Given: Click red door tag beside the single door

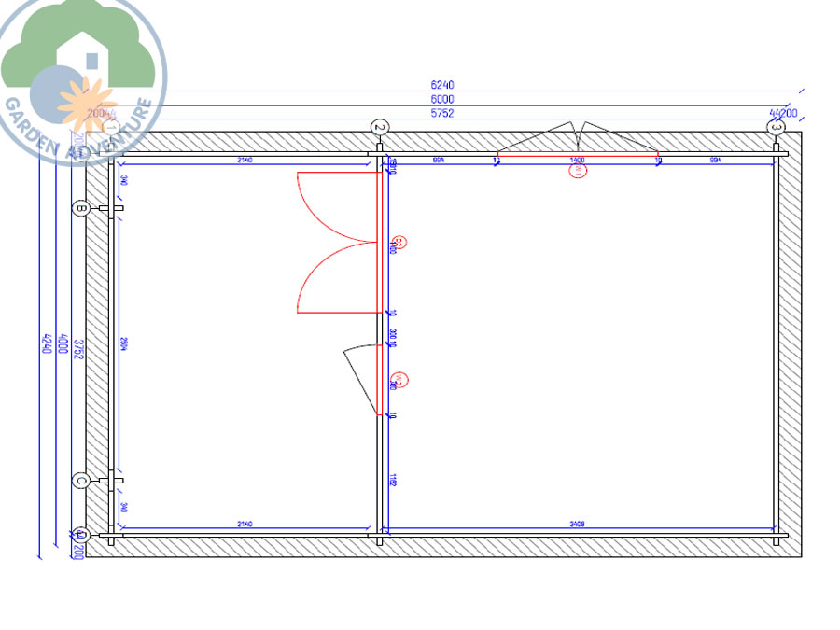Looking at the screenshot, I should coord(398,380).
